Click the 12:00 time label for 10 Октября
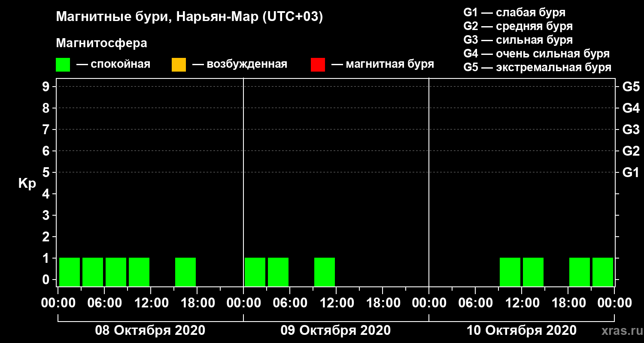 (522, 303)
